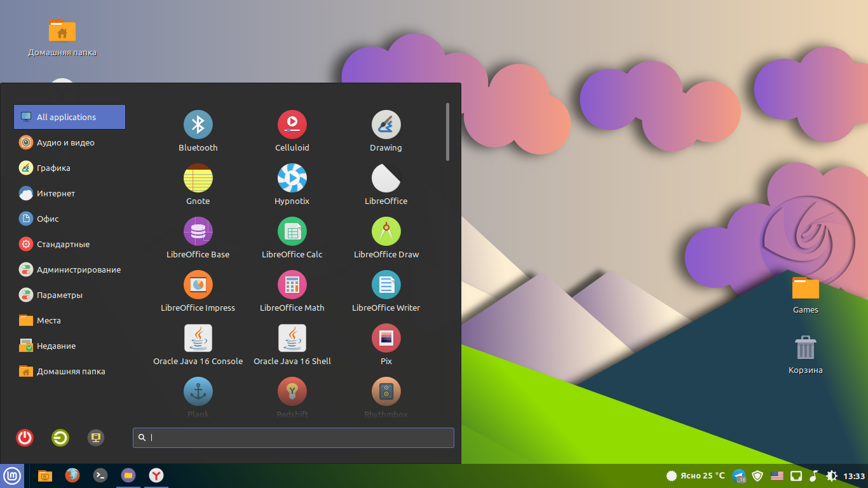The image size is (868, 488).
Task: Open the music note sound applet
Action: 814,475
